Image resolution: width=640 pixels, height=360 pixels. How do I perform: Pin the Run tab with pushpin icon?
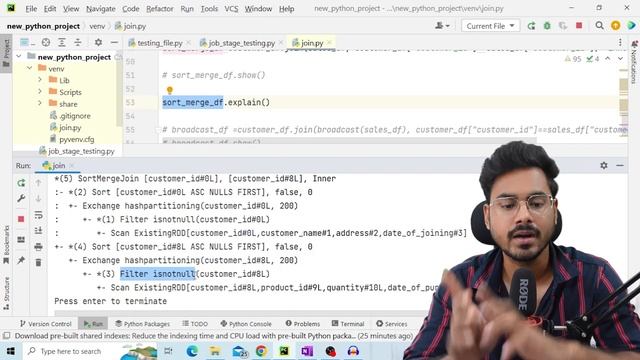pos(21,260)
